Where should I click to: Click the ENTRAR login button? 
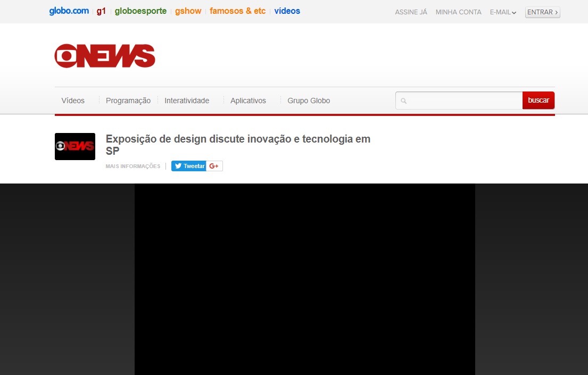(543, 12)
